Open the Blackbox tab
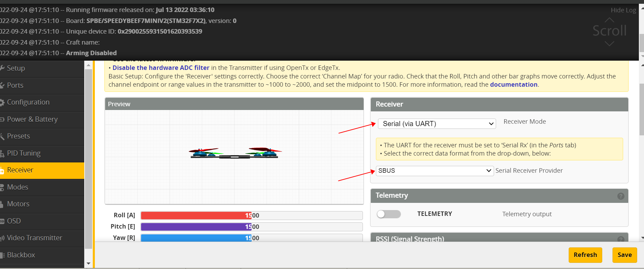644x269 pixels. (21, 255)
